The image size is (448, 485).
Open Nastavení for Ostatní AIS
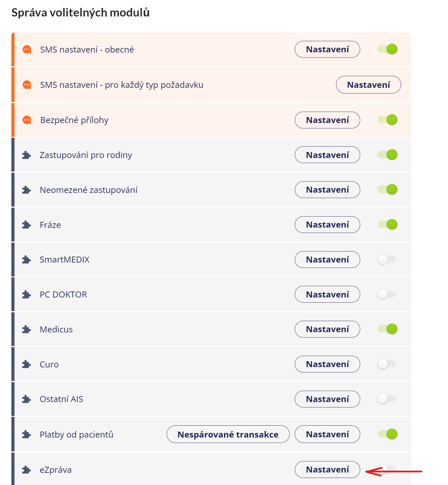pyautogui.click(x=327, y=399)
